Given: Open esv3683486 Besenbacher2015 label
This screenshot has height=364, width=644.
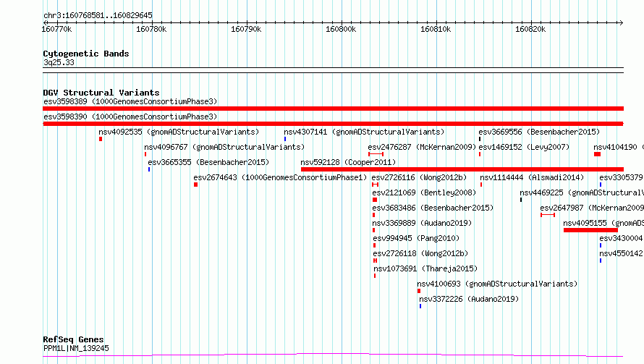Looking at the screenshot, I should 433,208.
